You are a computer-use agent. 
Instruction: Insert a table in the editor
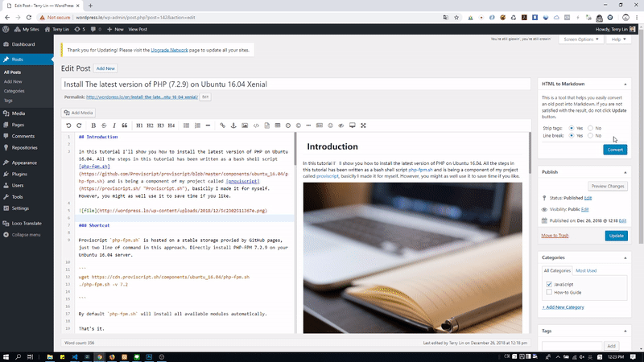pyautogui.click(x=278, y=125)
